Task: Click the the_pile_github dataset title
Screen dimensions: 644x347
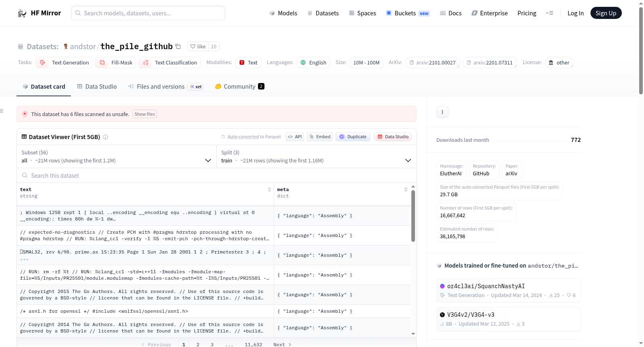Action: tap(136, 46)
